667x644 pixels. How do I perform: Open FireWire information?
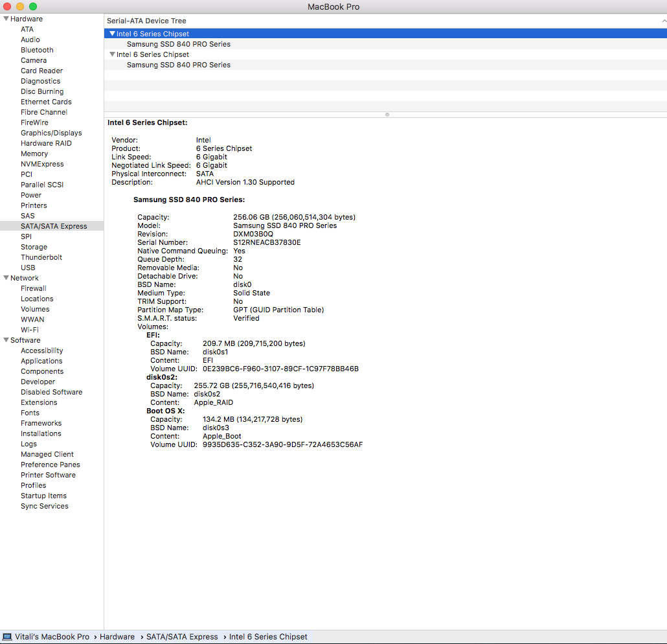(x=34, y=122)
